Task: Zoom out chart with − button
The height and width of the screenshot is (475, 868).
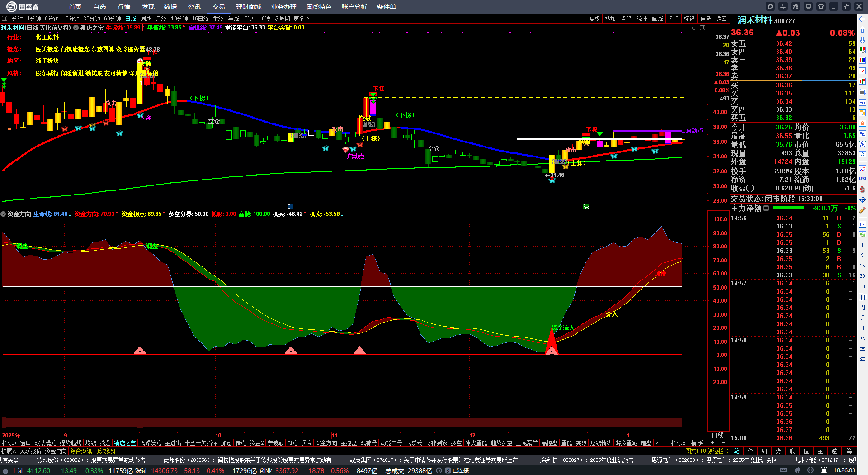Action: (723, 443)
